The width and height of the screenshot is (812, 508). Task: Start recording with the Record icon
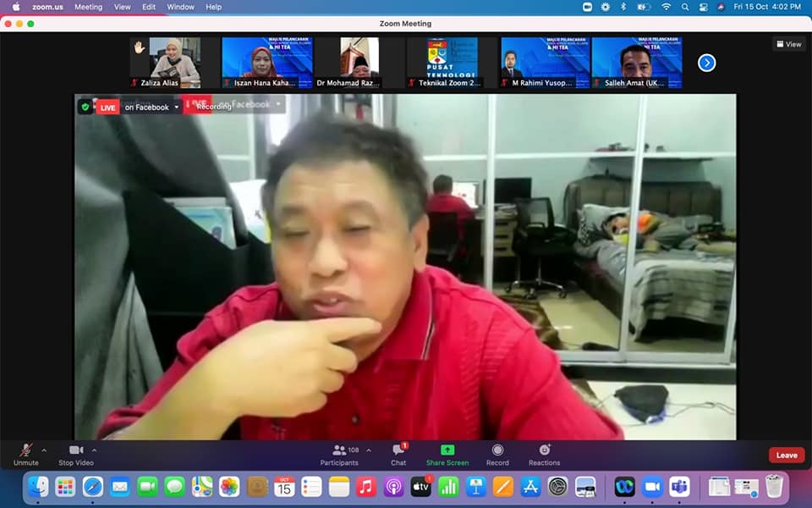coord(497,450)
